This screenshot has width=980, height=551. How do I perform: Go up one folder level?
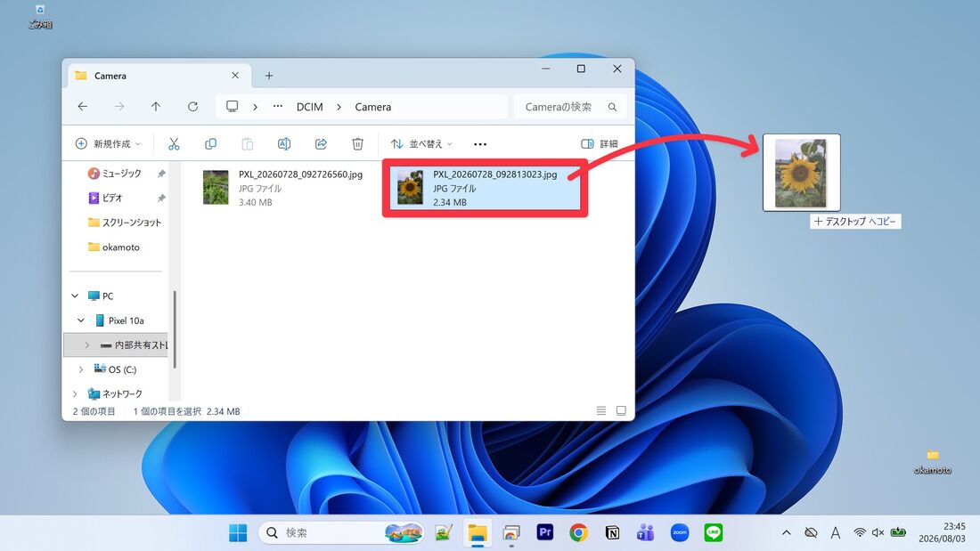pyautogui.click(x=156, y=107)
